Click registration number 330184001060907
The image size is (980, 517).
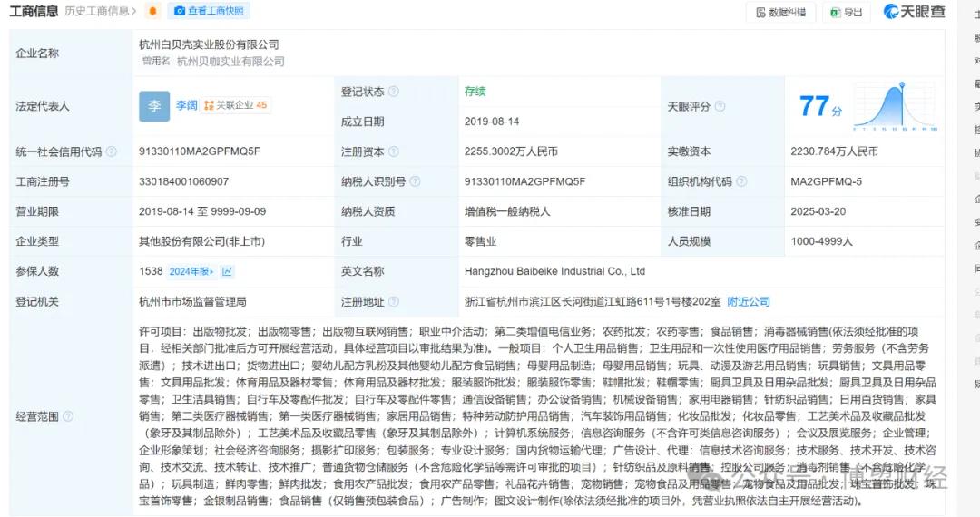pos(183,181)
